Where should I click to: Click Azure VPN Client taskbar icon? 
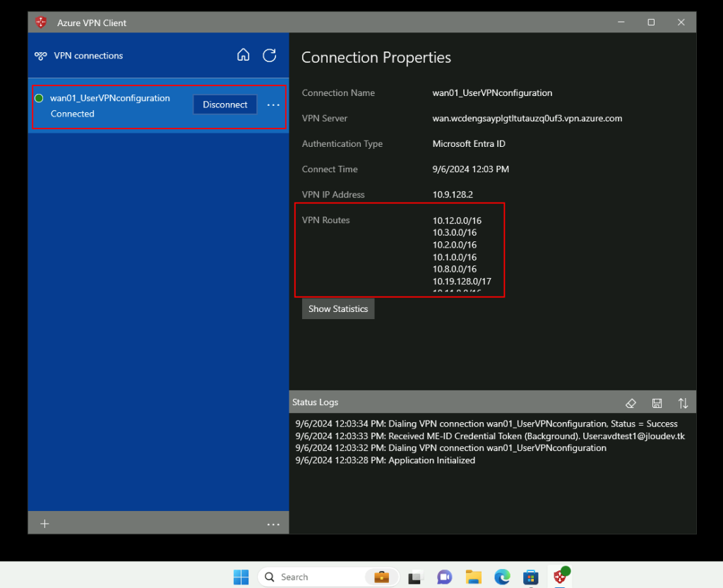(x=560, y=577)
